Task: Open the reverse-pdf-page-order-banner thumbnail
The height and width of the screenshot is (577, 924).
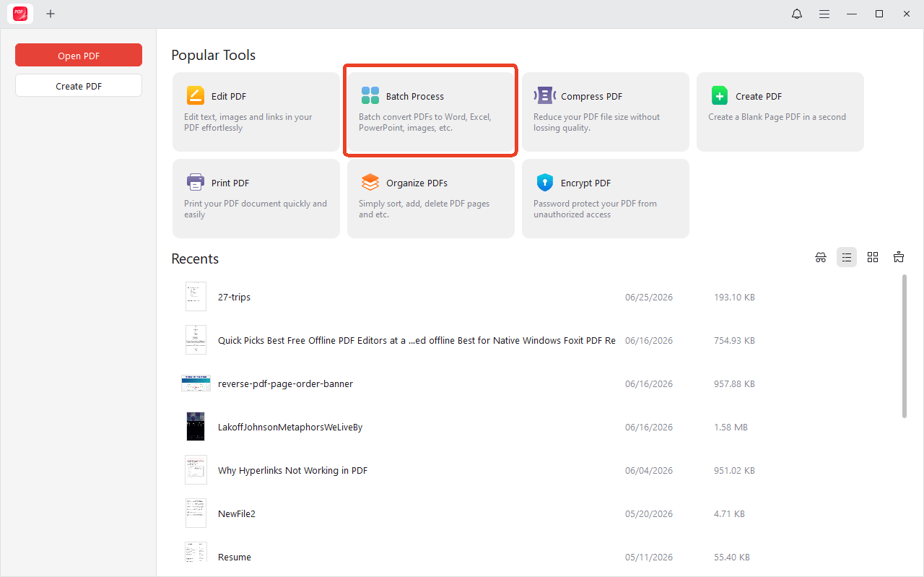Action: (196, 383)
